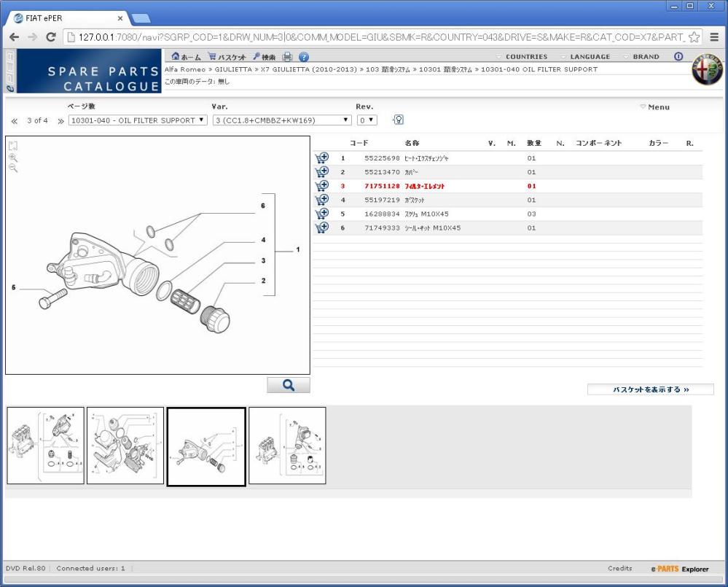The height and width of the screenshot is (587, 728).
Task: Go forward in browser history
Action: coord(33,37)
